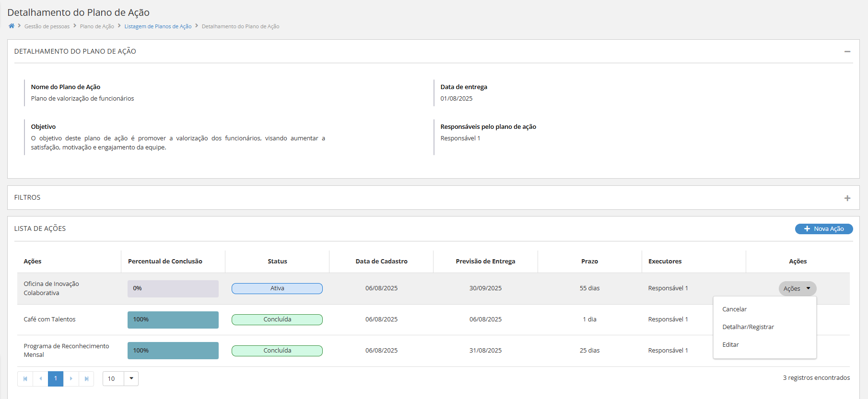
Task: Go to next page of results
Action: pos(71,379)
